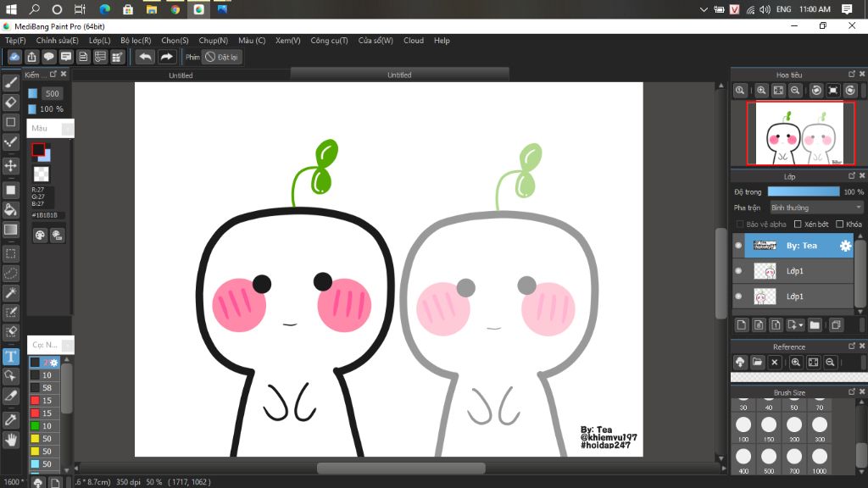Toggle visibility of the bottom Lớp1 layer

pyautogui.click(x=738, y=296)
